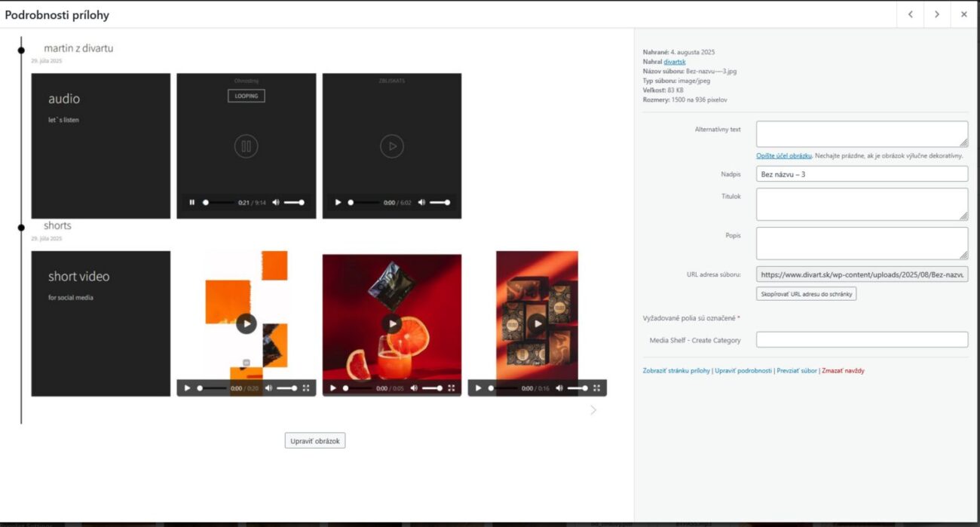This screenshot has height=527, width=980.
Task: Adjust volume slider of the 0:20 video
Action: 286,388
